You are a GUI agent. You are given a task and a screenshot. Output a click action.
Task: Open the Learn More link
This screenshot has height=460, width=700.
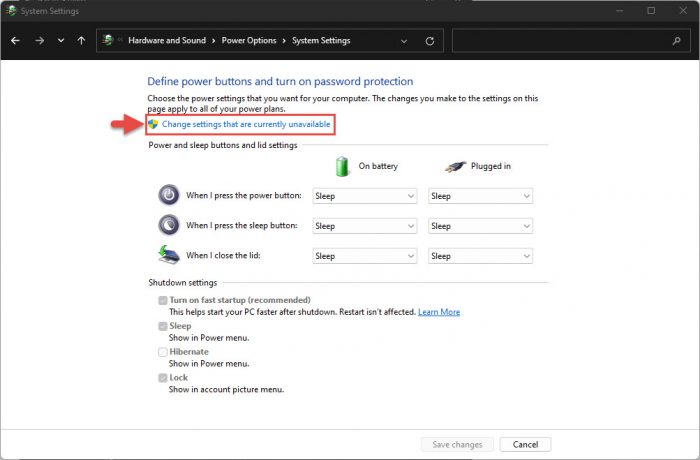[439, 312]
